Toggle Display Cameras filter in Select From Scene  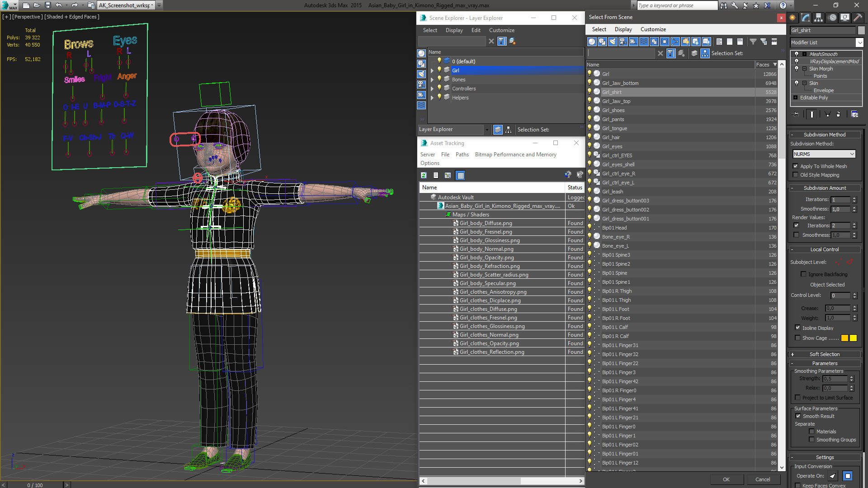623,42
